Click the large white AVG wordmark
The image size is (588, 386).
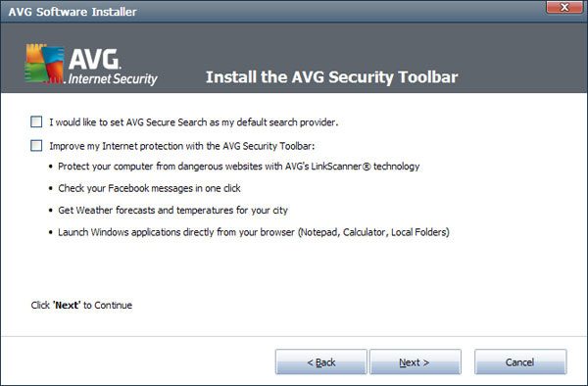click(x=94, y=59)
